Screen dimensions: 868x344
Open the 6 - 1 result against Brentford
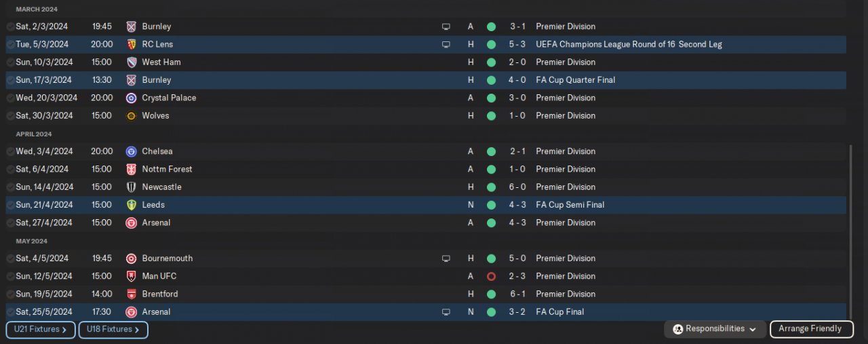click(x=519, y=294)
